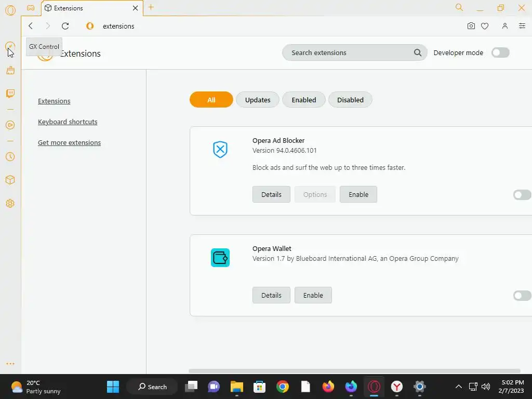The image size is (532, 399).
Task: Open the profile account icon
Action: [505, 26]
